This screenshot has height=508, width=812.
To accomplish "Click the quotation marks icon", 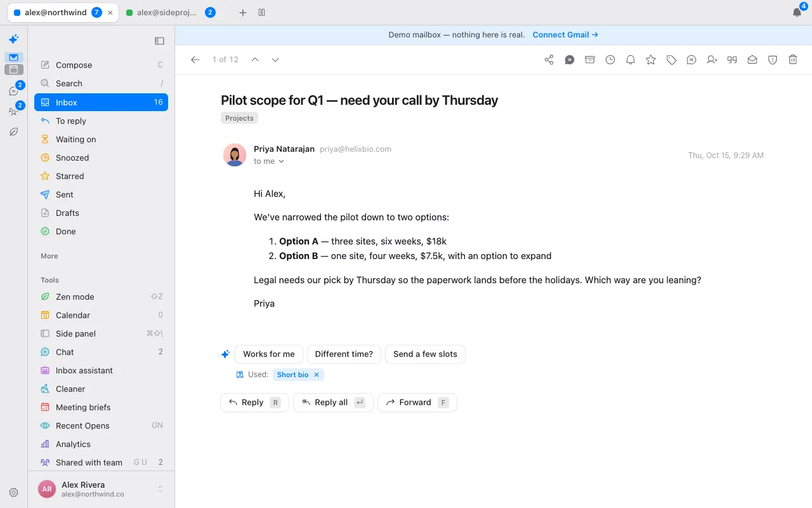I will tap(732, 60).
